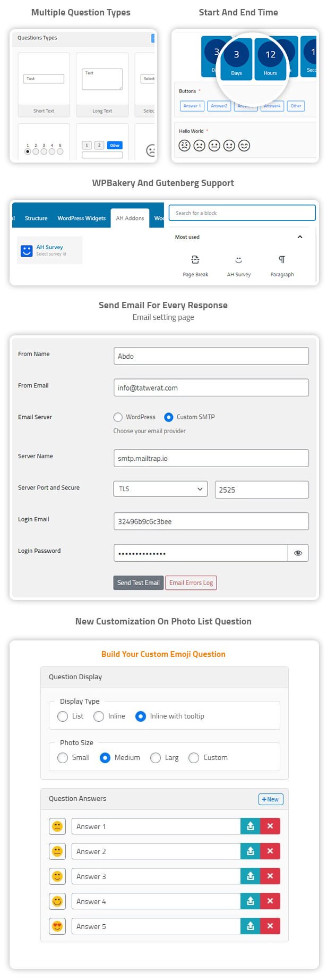Image resolution: width=327 pixels, height=980 pixels.
Task: Click upload icon for Answer 1
Action: pyautogui.click(x=251, y=826)
